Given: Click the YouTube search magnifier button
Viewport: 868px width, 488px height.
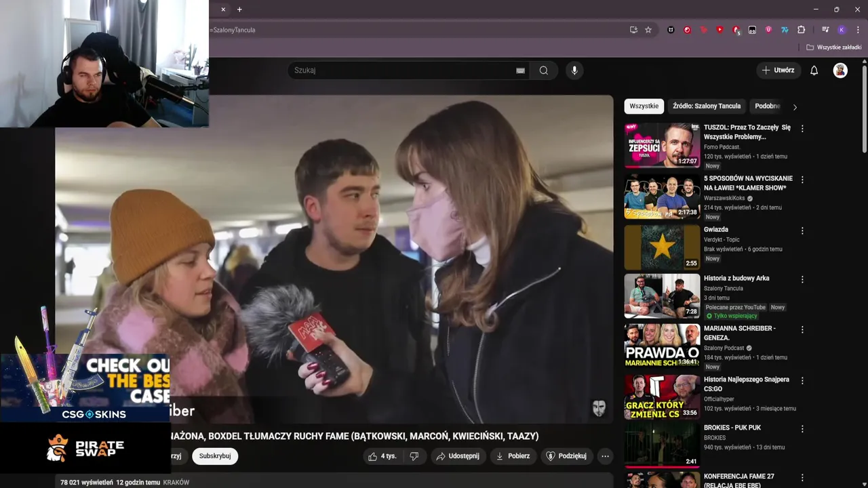Looking at the screenshot, I should [x=544, y=70].
